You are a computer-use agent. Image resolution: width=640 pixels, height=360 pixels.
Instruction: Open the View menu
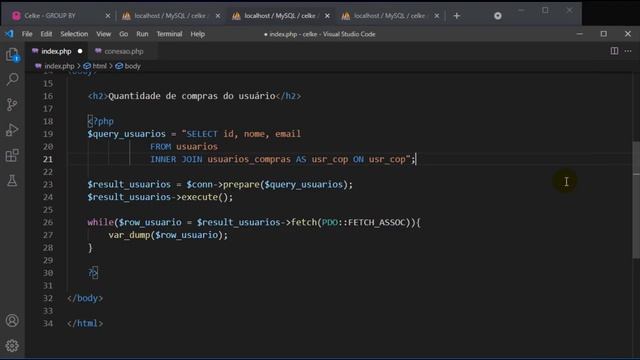point(104,34)
